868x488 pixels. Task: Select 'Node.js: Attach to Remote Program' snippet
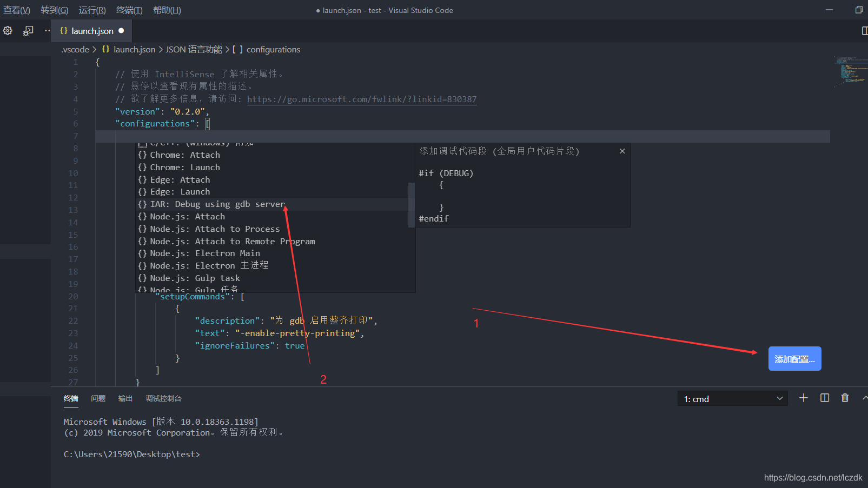pyautogui.click(x=276, y=242)
